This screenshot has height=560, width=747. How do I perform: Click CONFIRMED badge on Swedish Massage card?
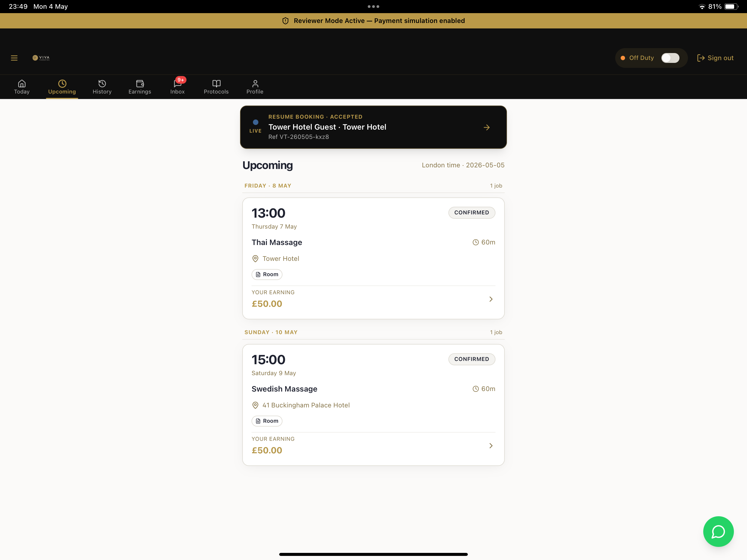click(471, 359)
